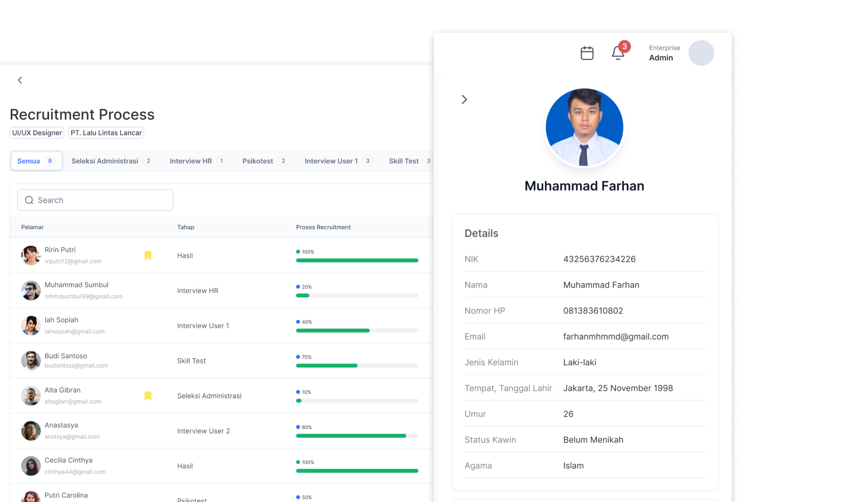
Task: Open notifications bell with 3 badge
Action: tap(618, 53)
